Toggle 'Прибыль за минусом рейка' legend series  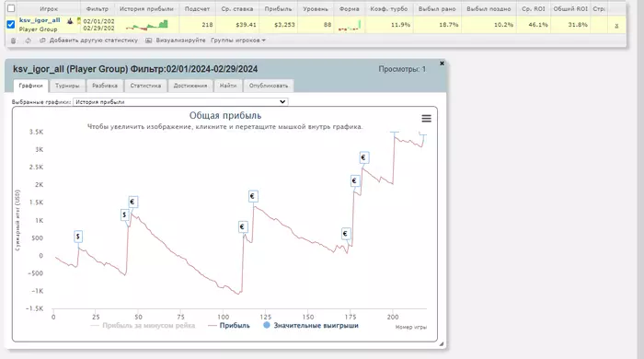143,325
